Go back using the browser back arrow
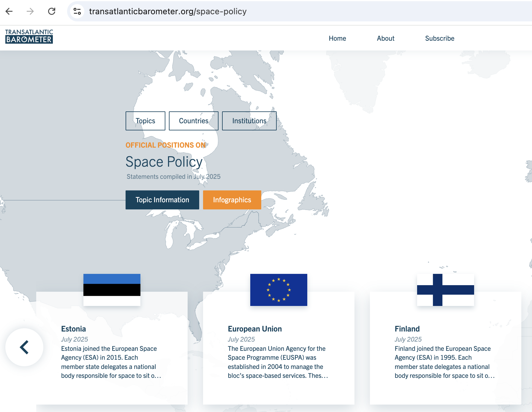 tap(9, 11)
